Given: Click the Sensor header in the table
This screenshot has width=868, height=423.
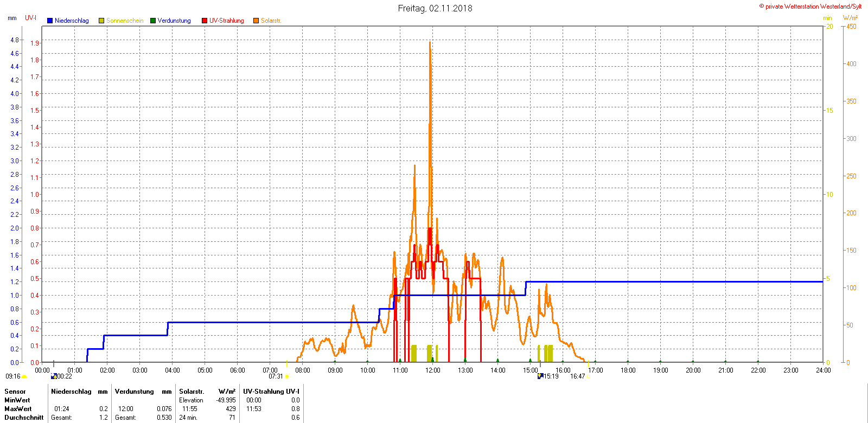Looking at the screenshot, I should 15,392.
